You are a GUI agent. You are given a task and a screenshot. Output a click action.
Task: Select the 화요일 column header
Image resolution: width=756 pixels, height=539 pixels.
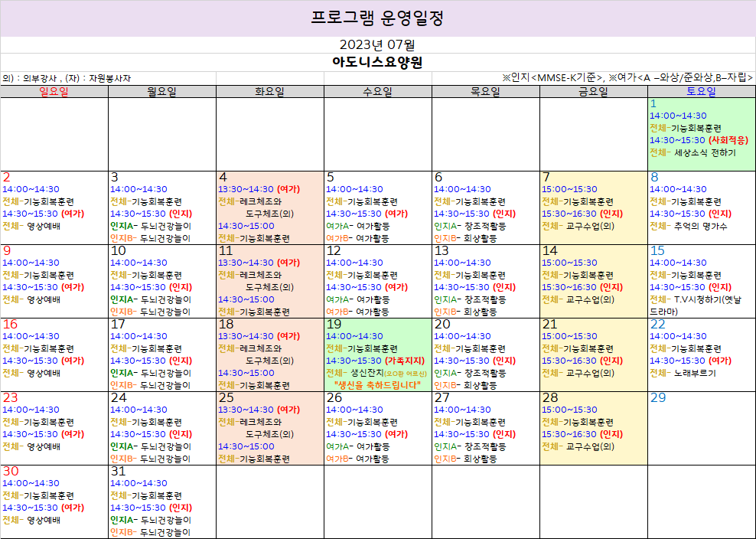click(269, 91)
